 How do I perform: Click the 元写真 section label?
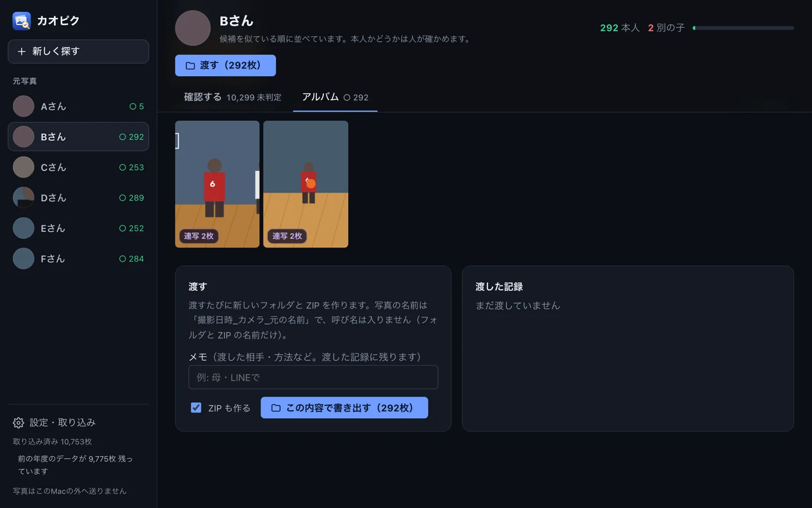24,81
